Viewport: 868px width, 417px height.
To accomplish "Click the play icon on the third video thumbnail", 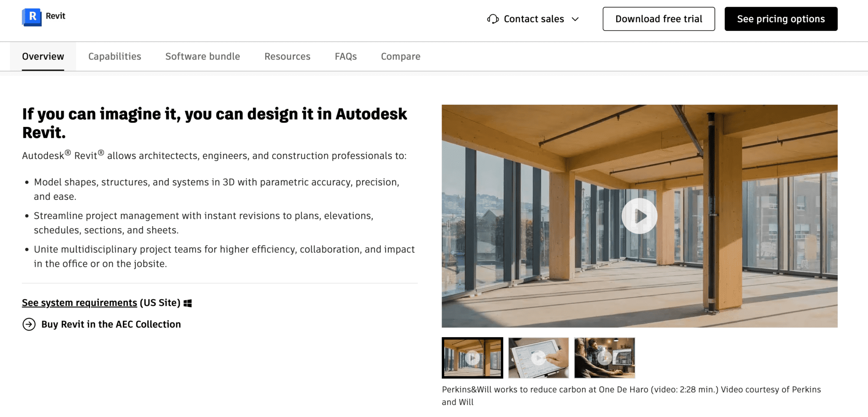I will 604,357.
